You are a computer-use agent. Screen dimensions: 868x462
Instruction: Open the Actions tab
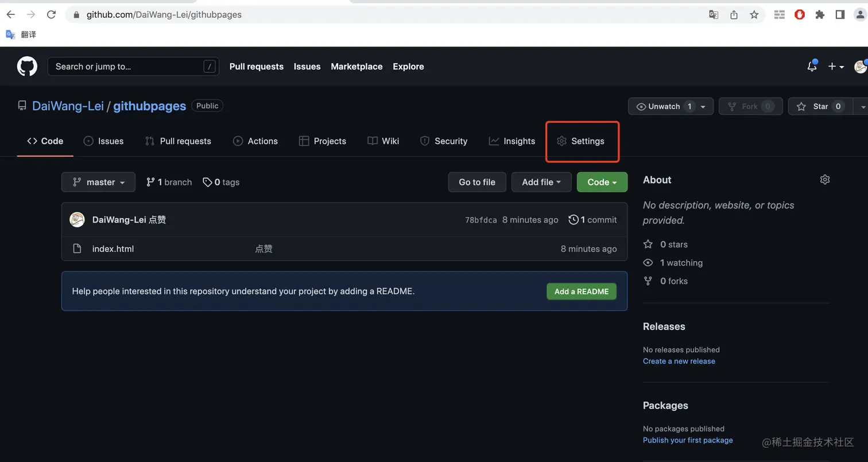[x=255, y=141]
